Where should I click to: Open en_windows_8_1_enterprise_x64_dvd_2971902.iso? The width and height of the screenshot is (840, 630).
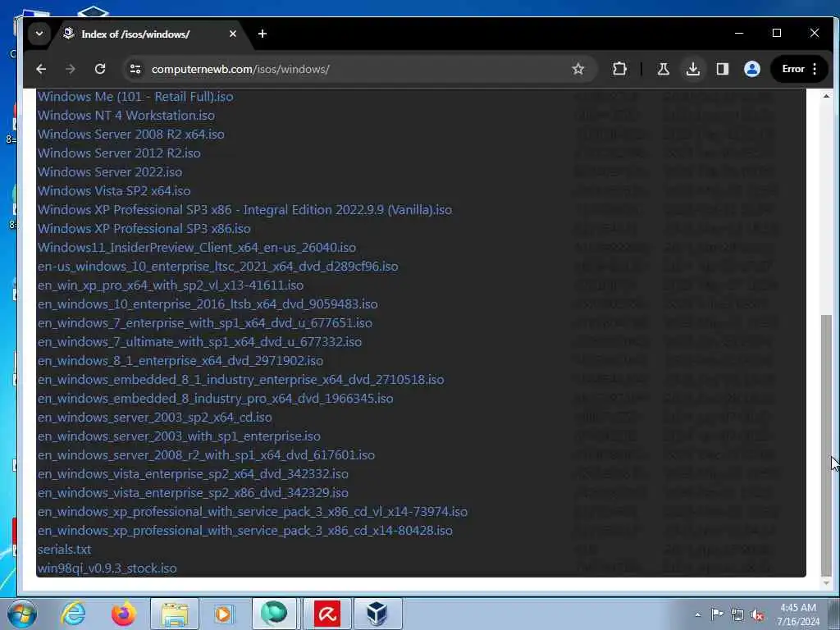point(180,361)
